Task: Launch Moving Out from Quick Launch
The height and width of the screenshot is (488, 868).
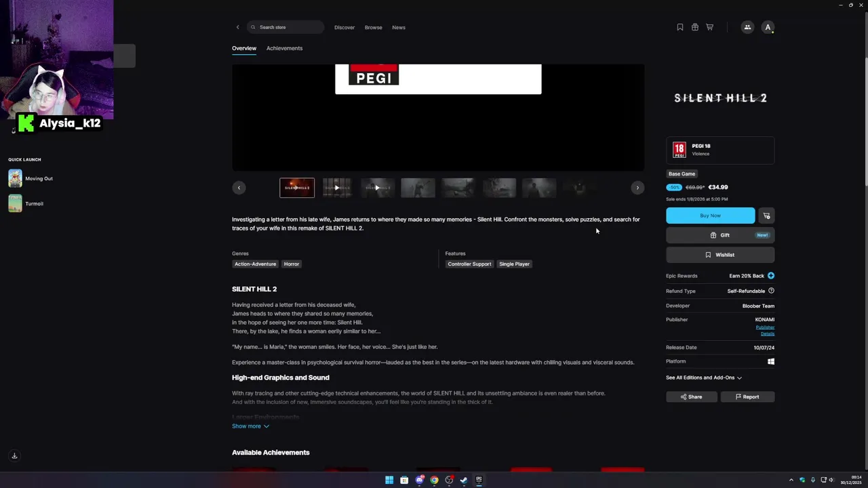Action: click(31, 178)
